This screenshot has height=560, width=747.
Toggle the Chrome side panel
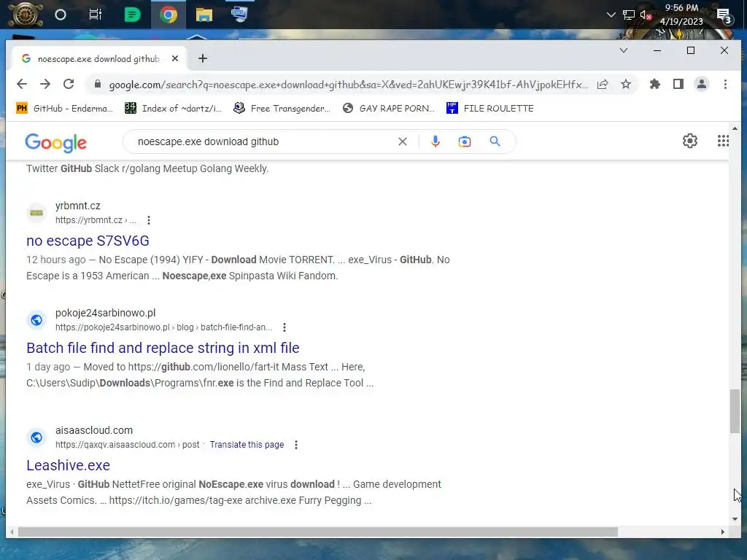coord(678,85)
